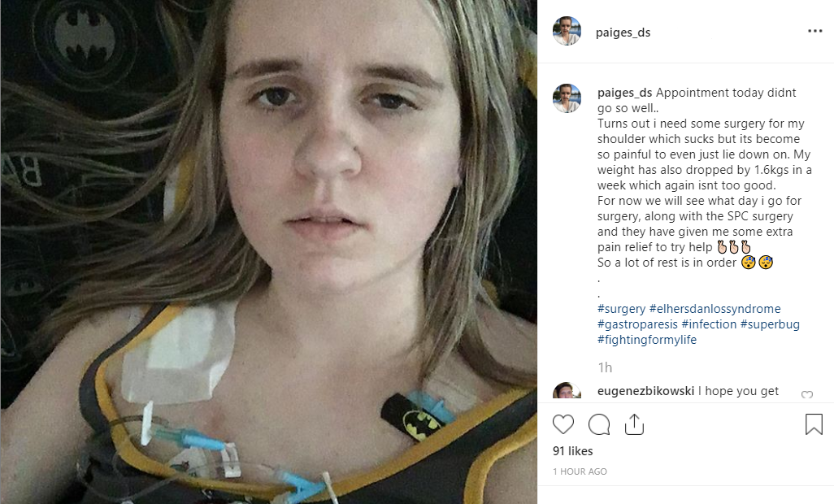The width and height of the screenshot is (834, 504).
Task: View who liked via 91 likes
Action: coord(572,451)
